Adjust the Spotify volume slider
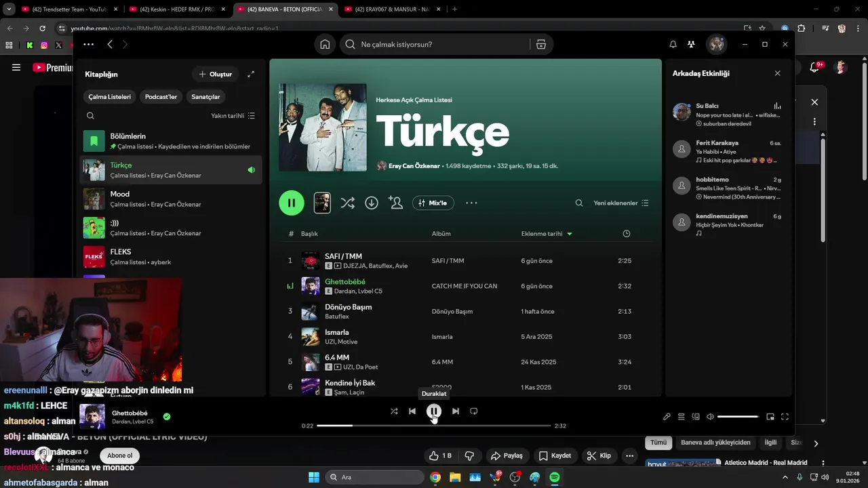The height and width of the screenshot is (488, 868). pos(738,417)
